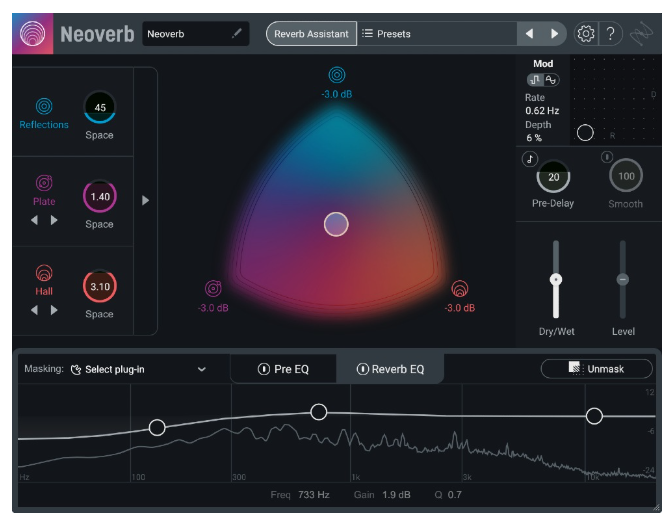Select the mid EQ node at 733 Hz
670x522 pixels.
pyautogui.click(x=318, y=412)
